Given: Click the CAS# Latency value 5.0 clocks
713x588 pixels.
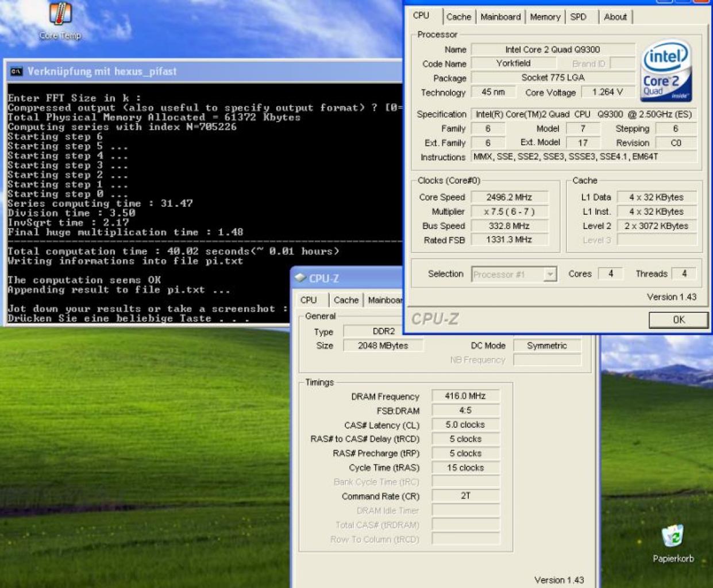Looking at the screenshot, I should (x=465, y=425).
